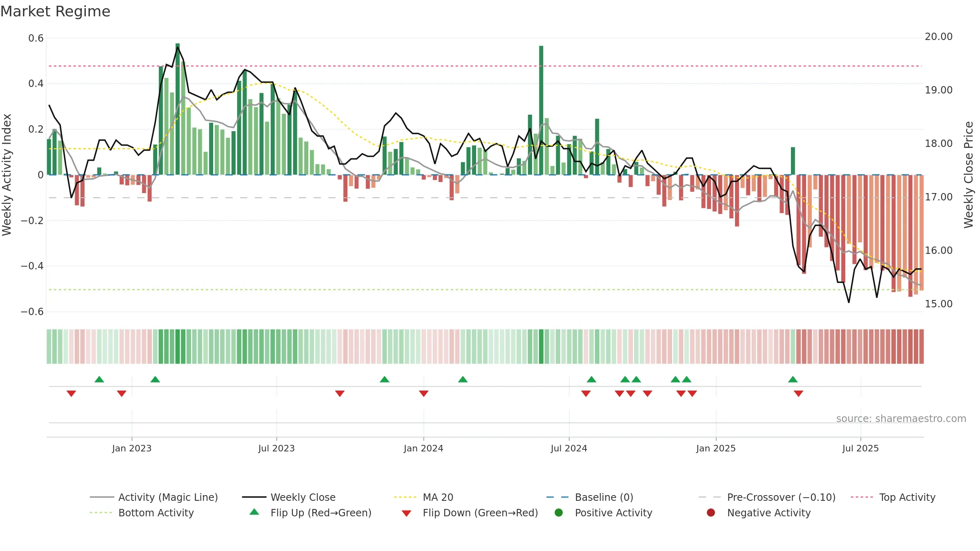Click the first Flip Down marker on timeline
980x551 pixels.
(x=71, y=393)
